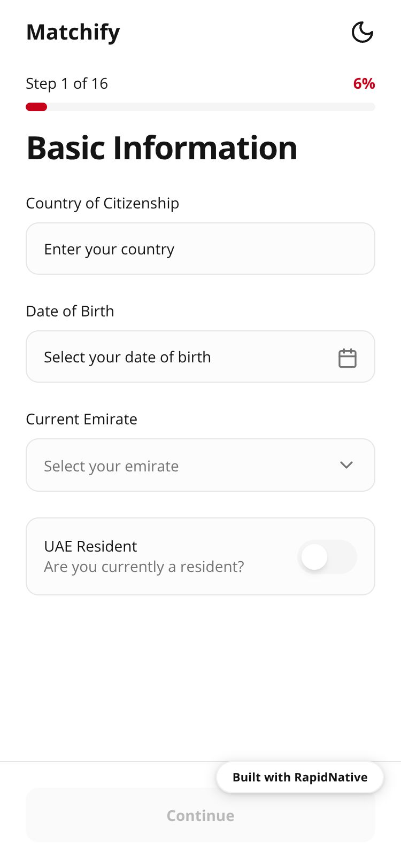Click the Basic Information heading

(x=162, y=148)
